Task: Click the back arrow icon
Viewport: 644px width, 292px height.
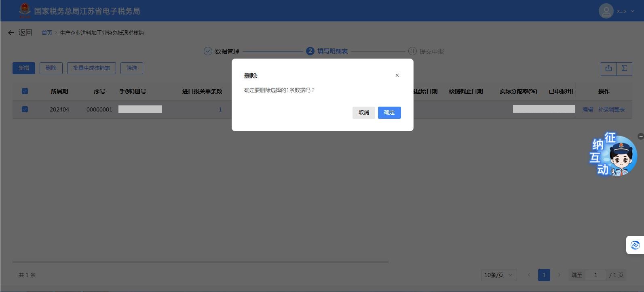Action: click(x=11, y=33)
